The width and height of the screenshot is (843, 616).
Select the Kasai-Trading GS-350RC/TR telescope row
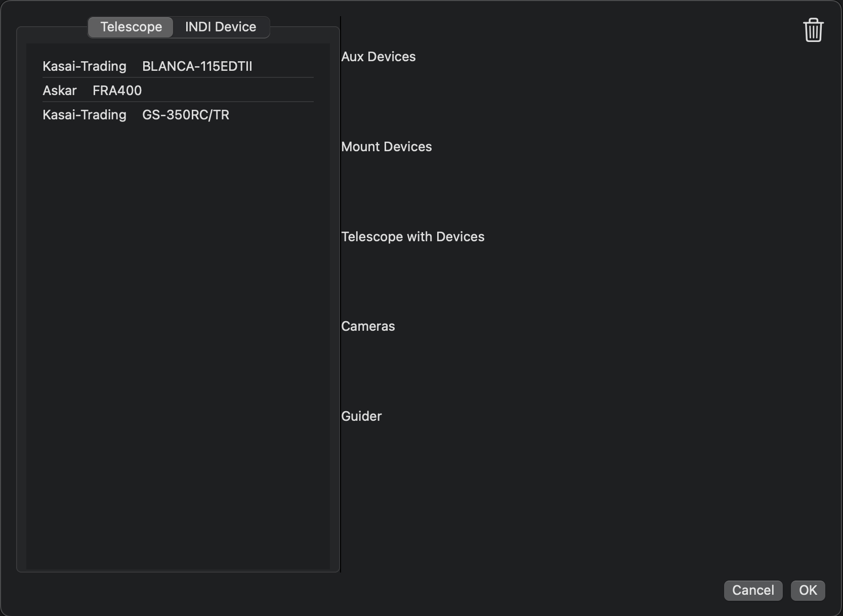(x=178, y=115)
